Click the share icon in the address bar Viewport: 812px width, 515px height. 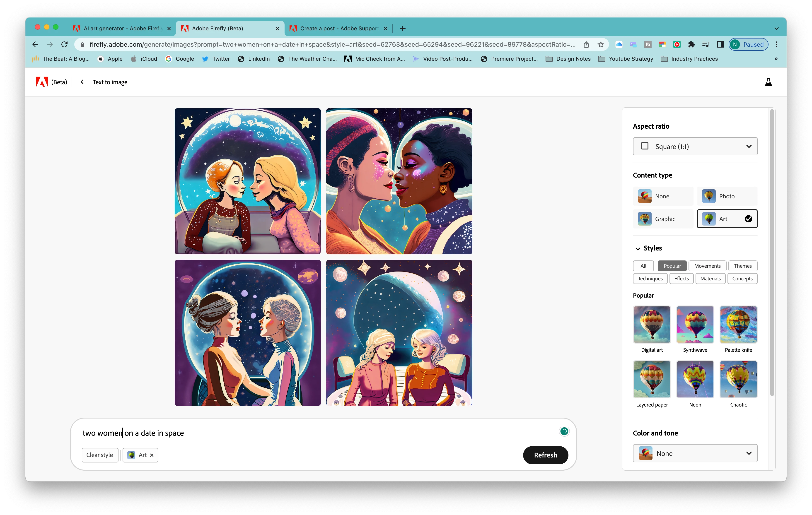point(586,44)
